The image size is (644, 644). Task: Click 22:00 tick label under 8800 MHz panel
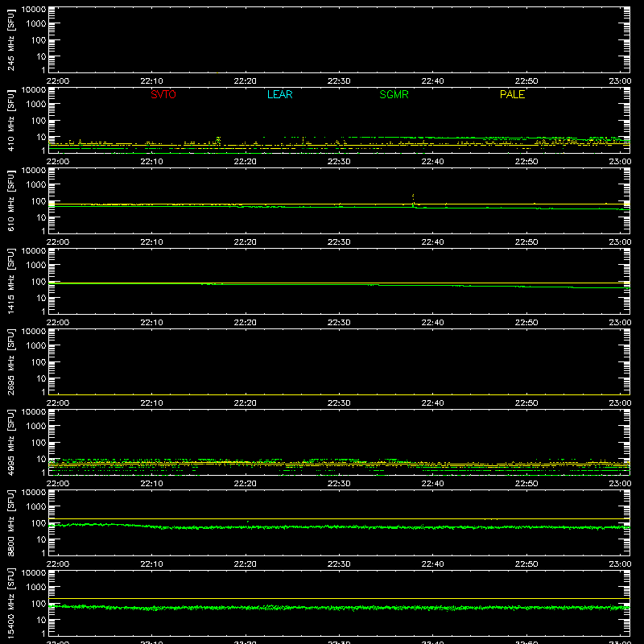click(57, 564)
